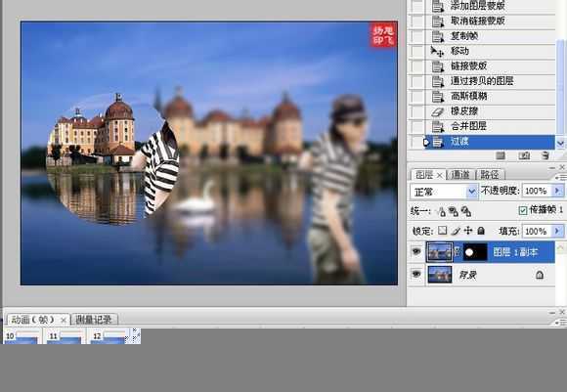
Task: Click the lock icon on 背景 layer
Action: [x=540, y=275]
